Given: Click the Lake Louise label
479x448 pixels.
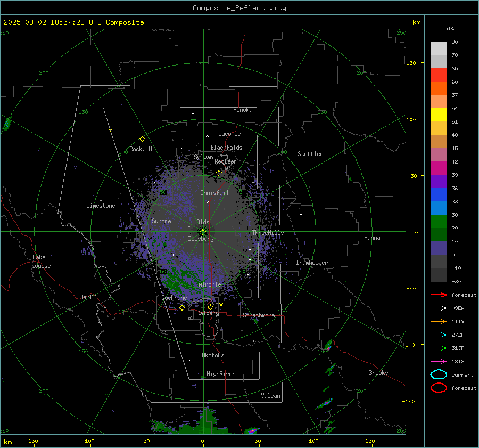Looking at the screenshot, I should (41, 262).
